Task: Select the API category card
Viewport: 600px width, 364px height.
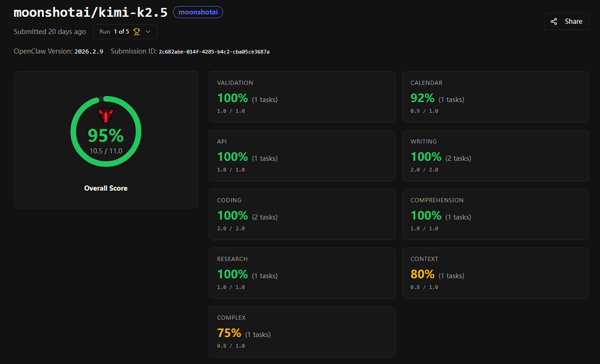Action: [x=302, y=155]
